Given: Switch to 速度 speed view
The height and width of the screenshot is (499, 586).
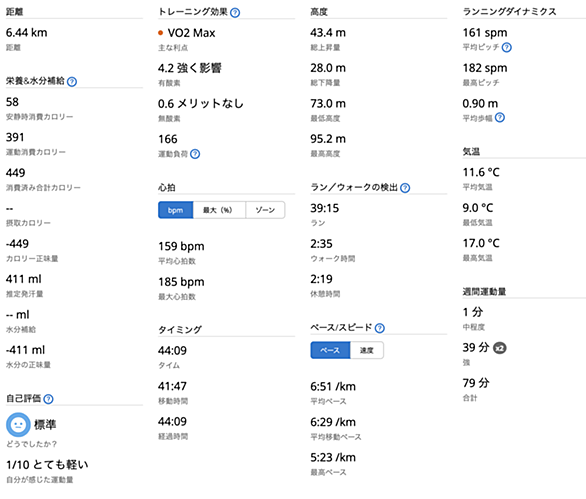Looking at the screenshot, I should (x=367, y=350).
